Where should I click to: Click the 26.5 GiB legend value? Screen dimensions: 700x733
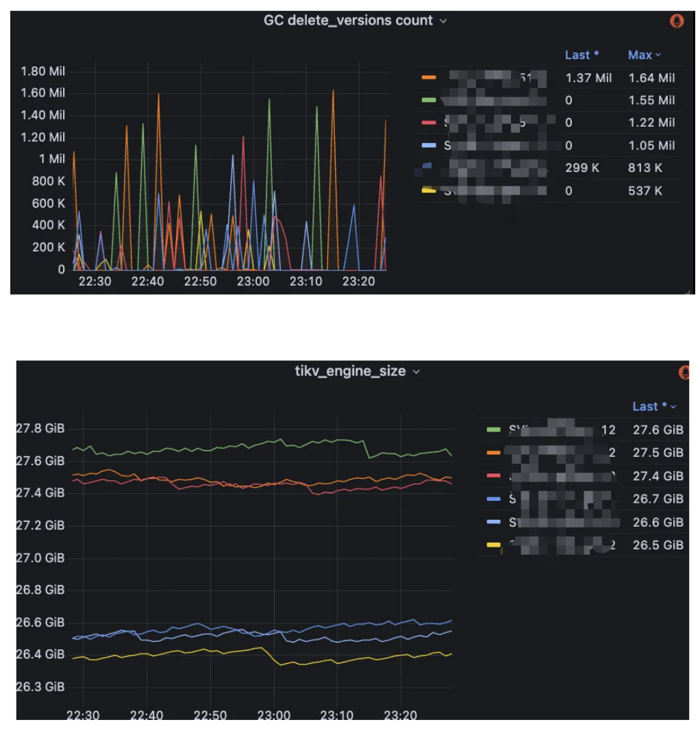[x=658, y=545]
